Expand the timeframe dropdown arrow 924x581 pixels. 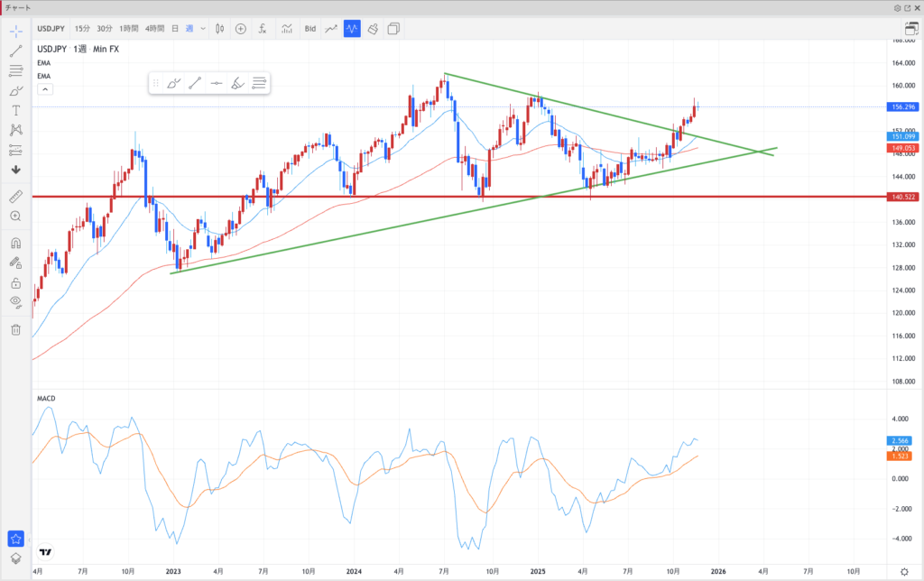point(203,29)
